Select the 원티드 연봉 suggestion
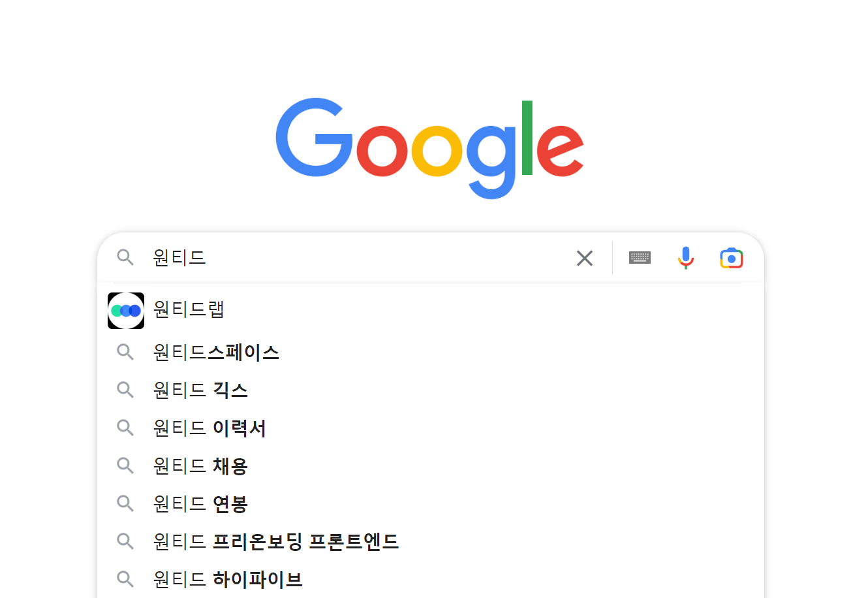Viewport: 868px width, 598px height. click(x=201, y=504)
